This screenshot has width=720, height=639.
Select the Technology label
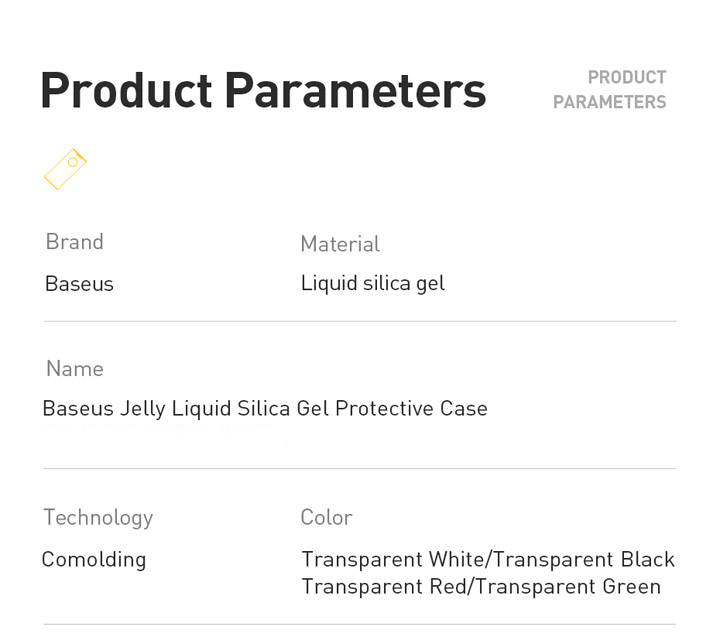(x=98, y=518)
